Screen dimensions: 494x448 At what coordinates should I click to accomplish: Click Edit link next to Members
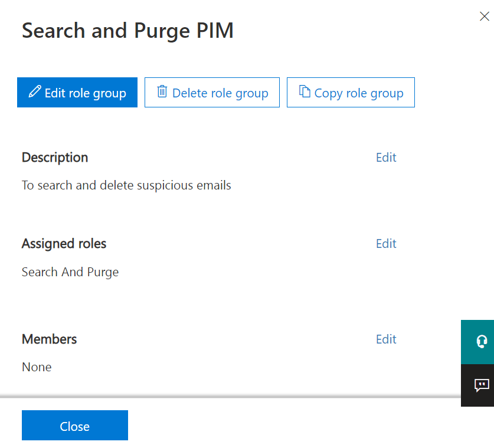386,339
